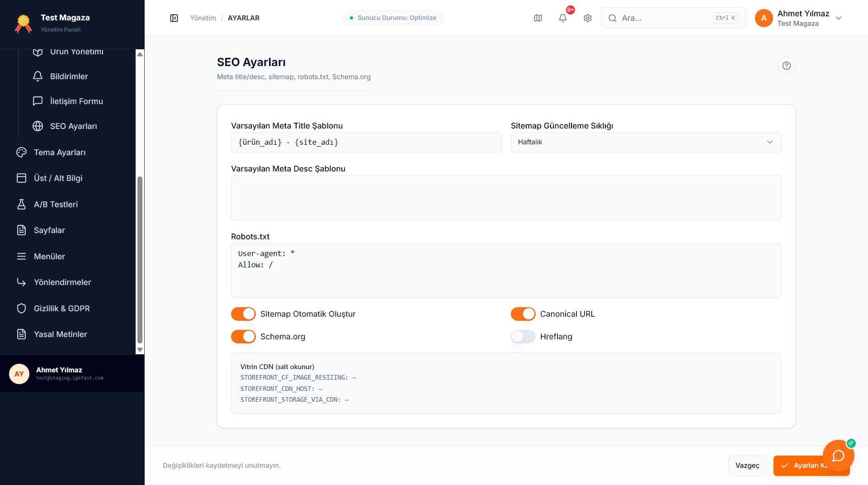Screen dimensions: 868x485
Task: Focus the Varsayılan Meta Title Şablonu field
Action: pos(366,142)
